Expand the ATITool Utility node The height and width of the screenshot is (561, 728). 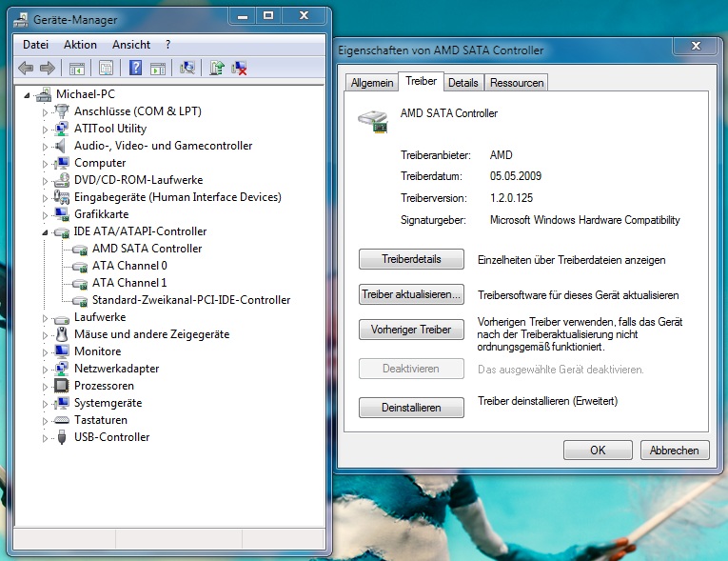45,130
